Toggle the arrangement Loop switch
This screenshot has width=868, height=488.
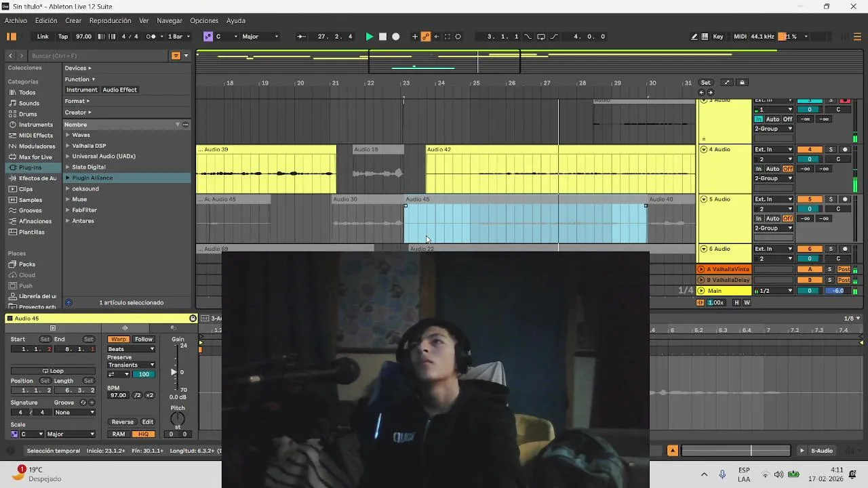(x=541, y=37)
